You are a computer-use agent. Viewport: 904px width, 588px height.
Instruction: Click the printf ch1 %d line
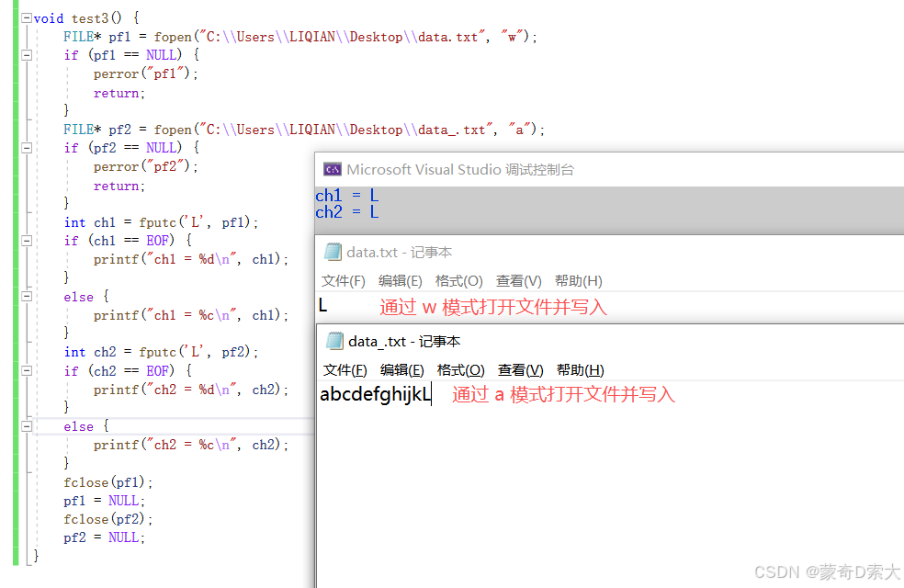pos(191,259)
